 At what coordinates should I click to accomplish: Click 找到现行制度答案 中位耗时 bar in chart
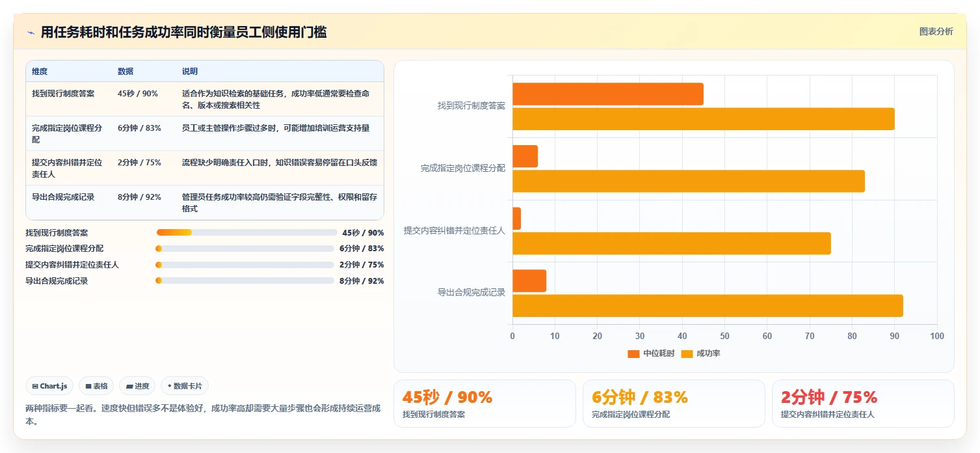(608, 94)
